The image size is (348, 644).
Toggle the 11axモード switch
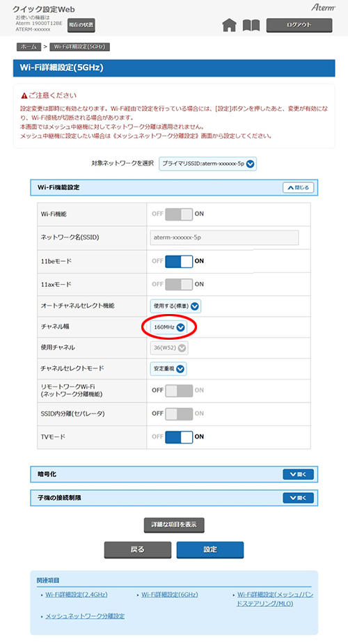coord(179,284)
